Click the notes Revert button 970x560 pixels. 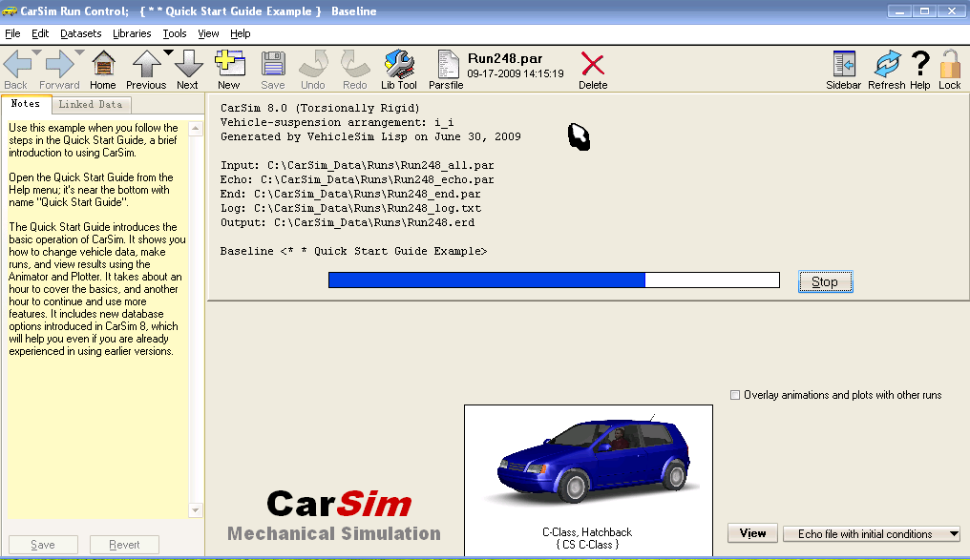(124, 545)
